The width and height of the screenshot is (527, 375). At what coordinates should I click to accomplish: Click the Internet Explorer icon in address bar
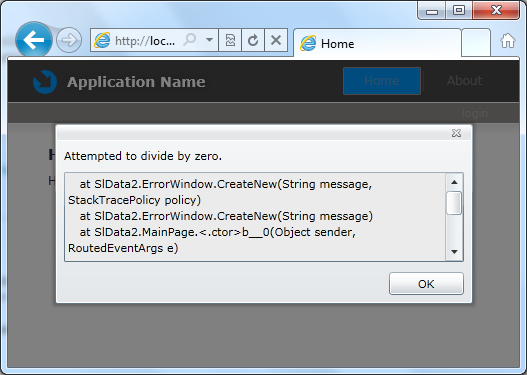click(102, 40)
